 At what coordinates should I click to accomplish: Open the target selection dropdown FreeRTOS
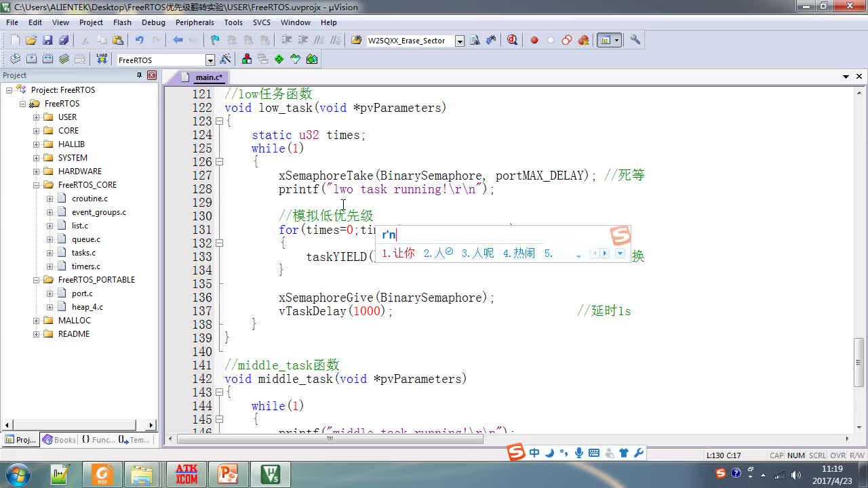[210, 60]
